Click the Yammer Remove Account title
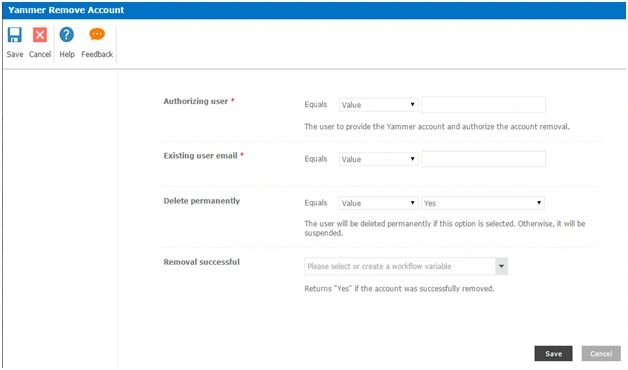Image resolution: width=628 pixels, height=370 pixels. [x=66, y=10]
